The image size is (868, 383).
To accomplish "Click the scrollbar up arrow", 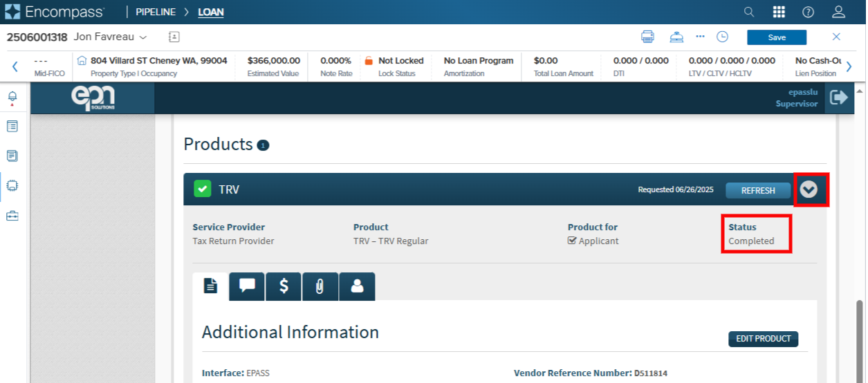I will [860, 91].
